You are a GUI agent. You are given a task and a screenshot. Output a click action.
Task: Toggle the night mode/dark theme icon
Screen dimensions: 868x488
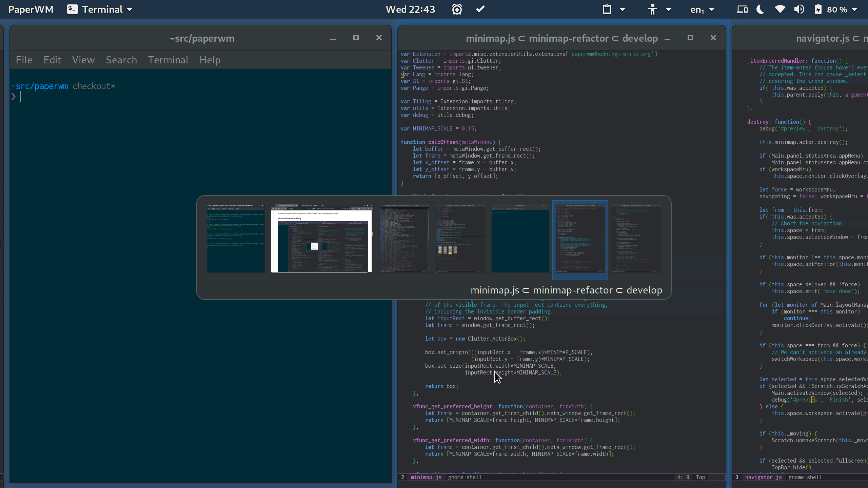point(761,9)
